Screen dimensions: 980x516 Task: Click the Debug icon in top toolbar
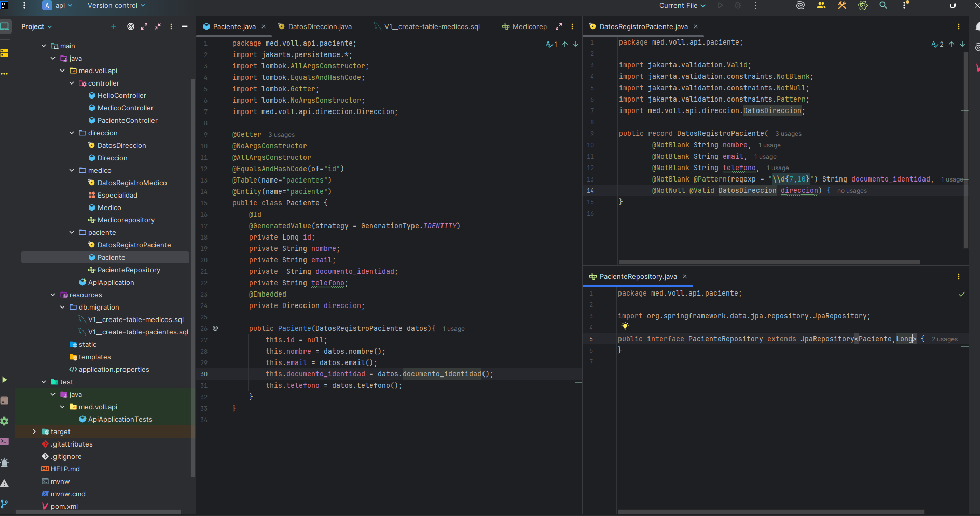(738, 6)
